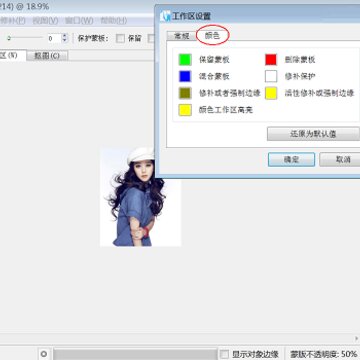The image size is (360, 360).
Task: Click the red 删除蒙板 color swatch
Action: pyautogui.click(x=271, y=60)
